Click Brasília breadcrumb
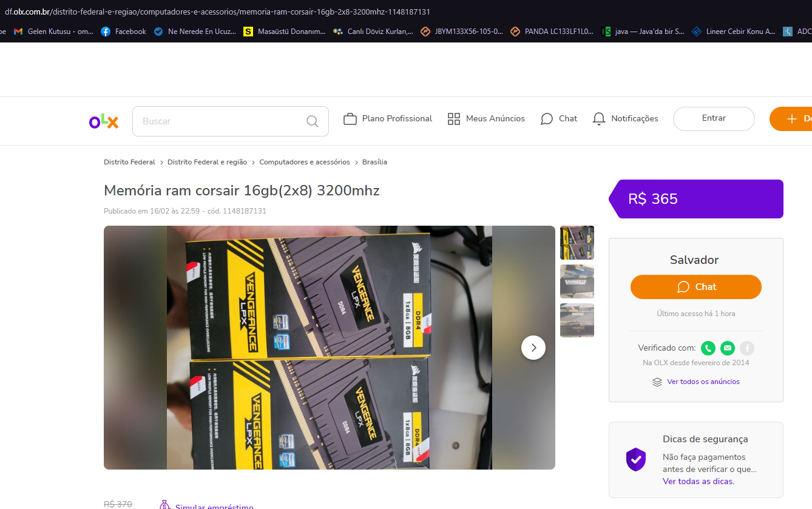Image resolution: width=812 pixels, height=509 pixels. (374, 162)
